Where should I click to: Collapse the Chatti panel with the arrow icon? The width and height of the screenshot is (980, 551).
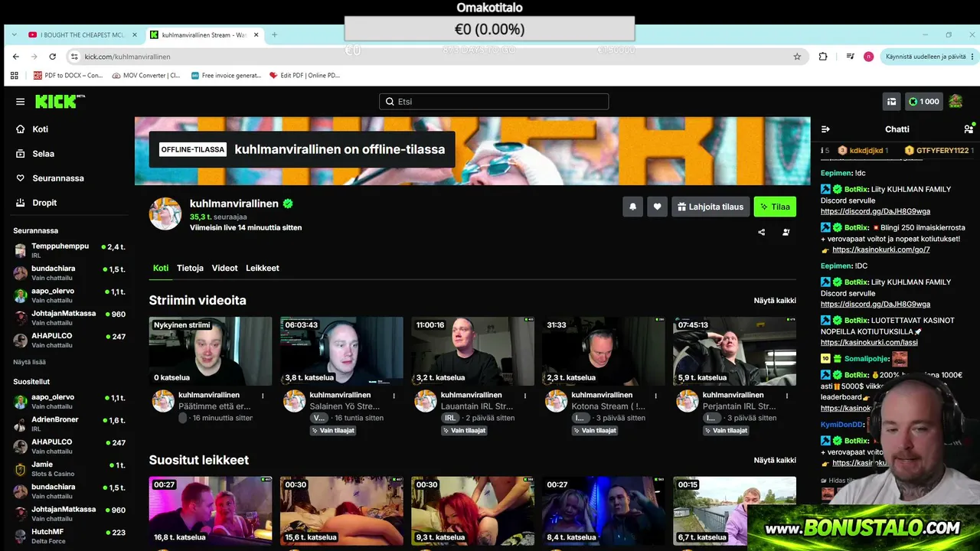pos(825,129)
